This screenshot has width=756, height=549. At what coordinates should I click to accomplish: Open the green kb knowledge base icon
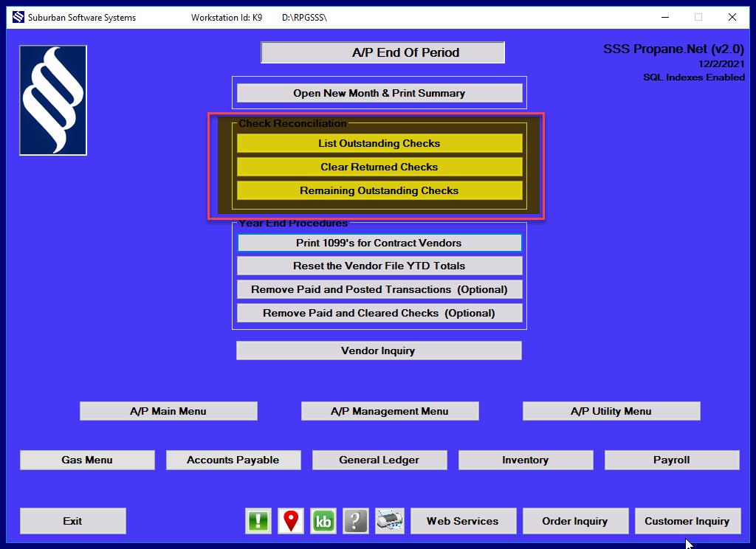pos(323,520)
